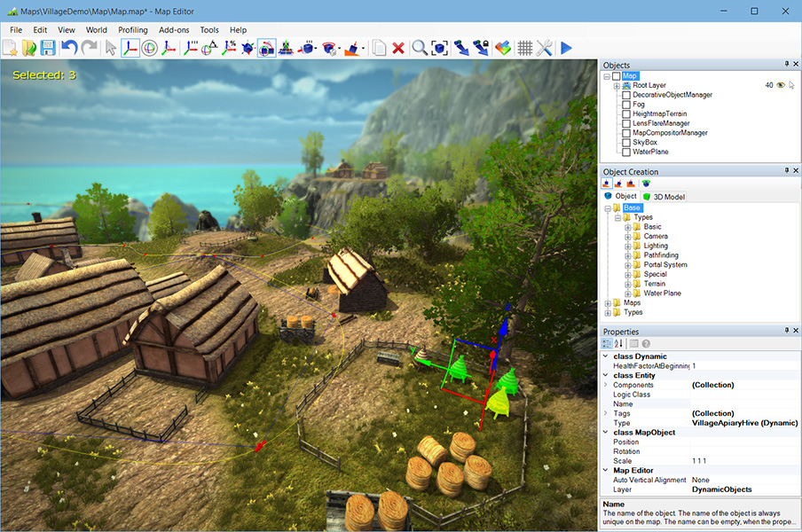The height and width of the screenshot is (532, 802).
Task: Click the highlighted placement icon in Object Creation toolbar
Action: click(607, 184)
